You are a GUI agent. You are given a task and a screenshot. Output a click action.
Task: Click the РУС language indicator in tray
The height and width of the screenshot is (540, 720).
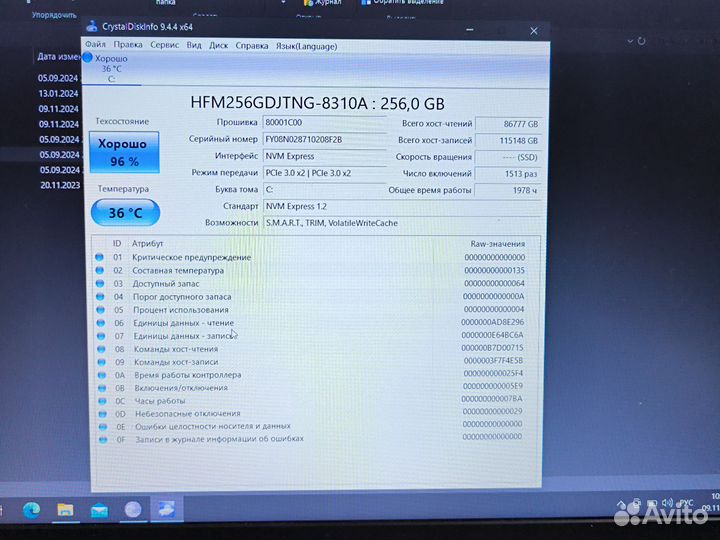coord(686,504)
